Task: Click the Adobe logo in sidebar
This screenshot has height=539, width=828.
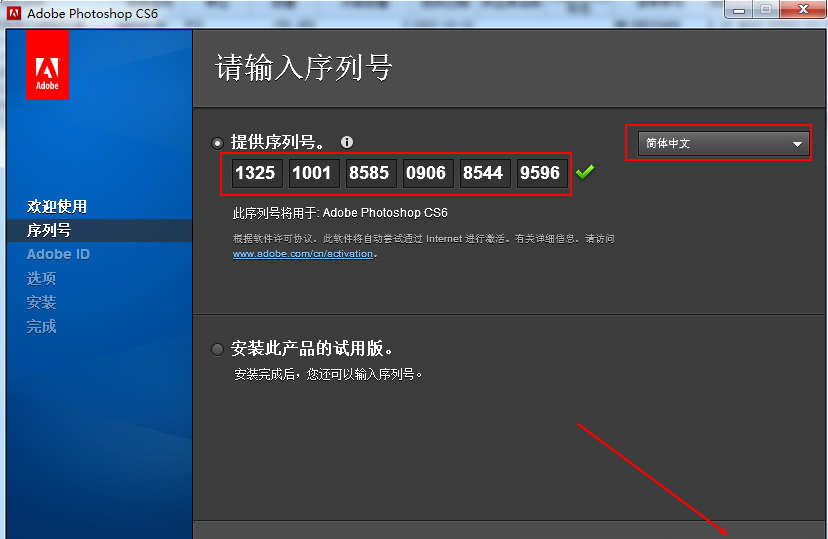Action: (x=48, y=64)
